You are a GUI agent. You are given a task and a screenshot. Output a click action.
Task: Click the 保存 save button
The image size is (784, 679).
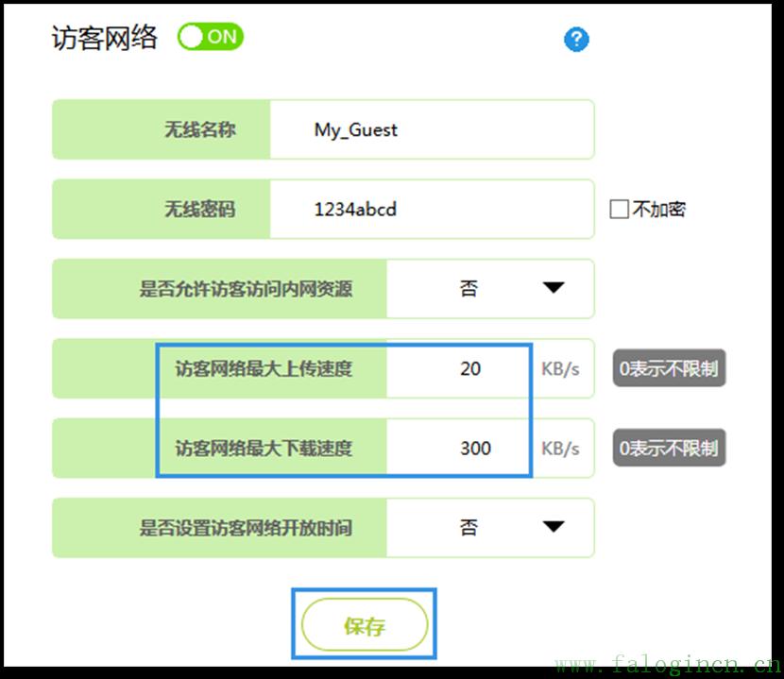click(366, 624)
